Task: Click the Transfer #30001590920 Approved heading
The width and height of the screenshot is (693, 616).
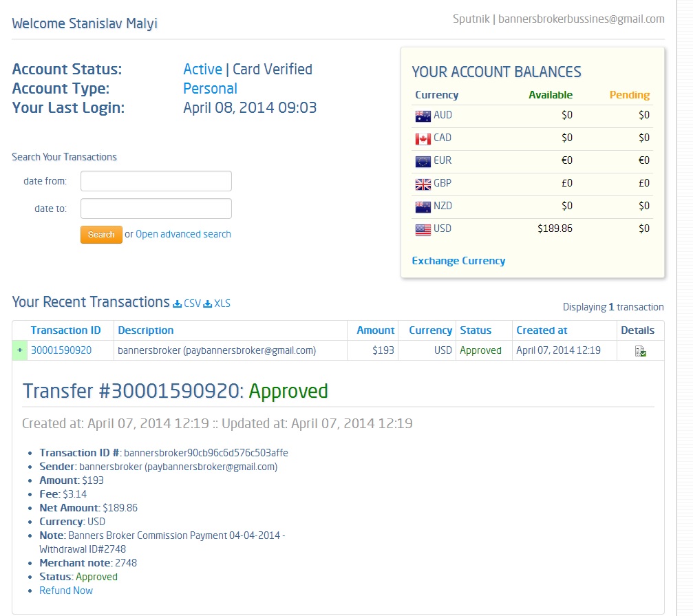Action: 175,391
